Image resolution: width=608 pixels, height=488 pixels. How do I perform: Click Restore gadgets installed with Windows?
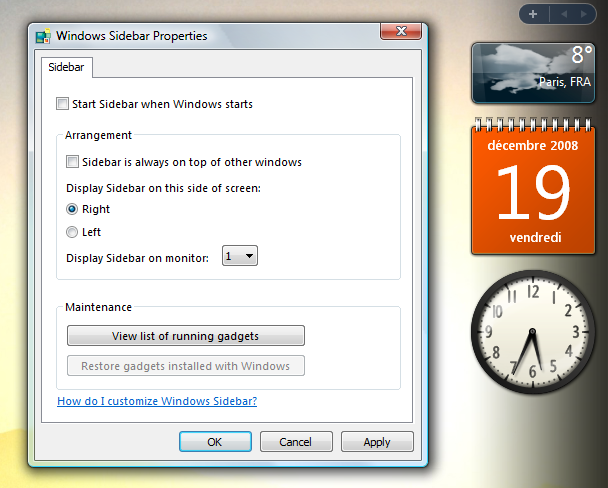pos(186,366)
